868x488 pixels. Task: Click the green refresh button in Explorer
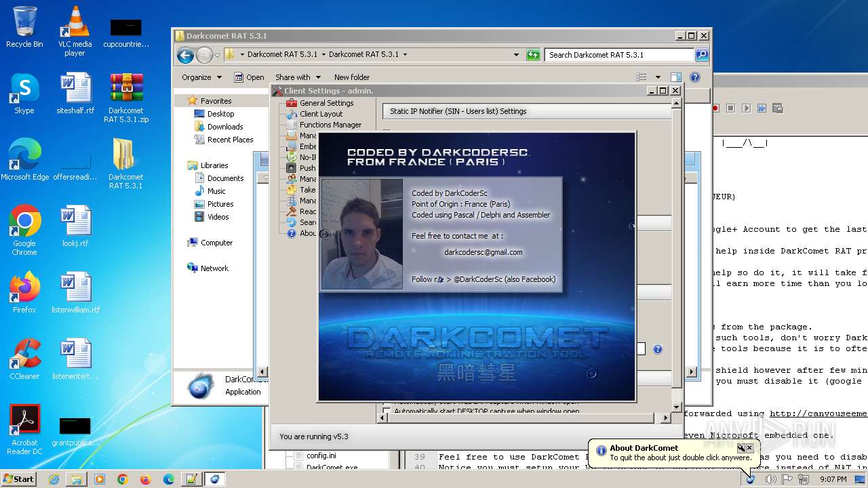coord(533,55)
